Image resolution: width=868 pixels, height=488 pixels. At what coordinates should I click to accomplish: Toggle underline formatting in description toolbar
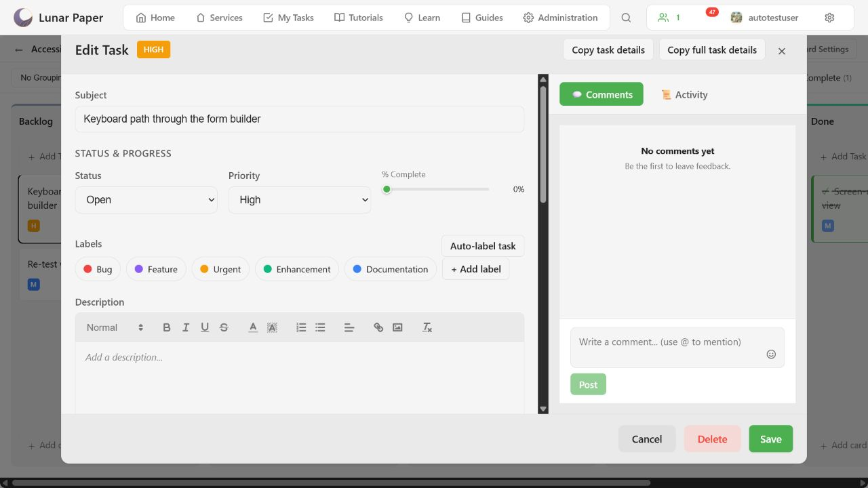tap(205, 327)
